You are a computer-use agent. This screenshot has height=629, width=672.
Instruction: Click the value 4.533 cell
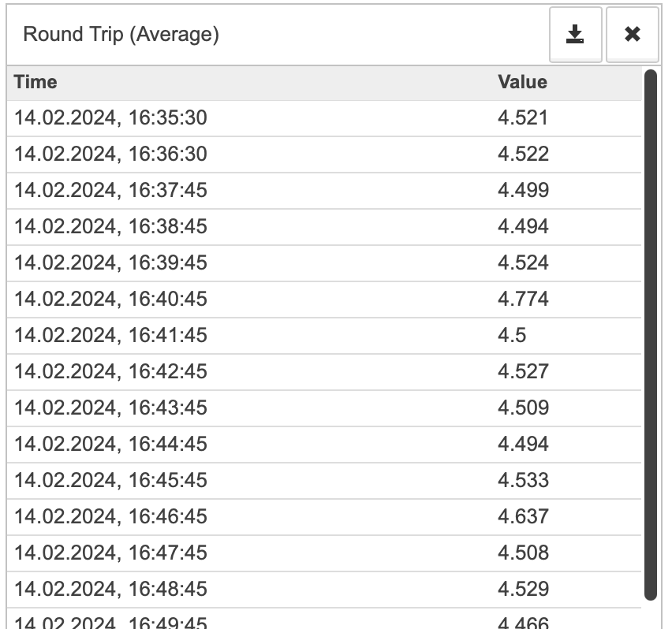(x=523, y=481)
